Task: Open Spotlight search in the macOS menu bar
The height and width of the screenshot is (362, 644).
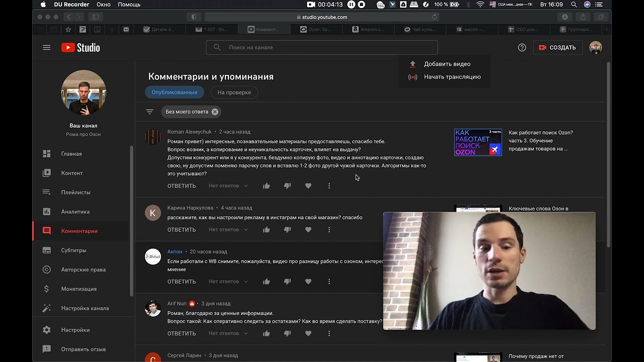Action: [574, 5]
